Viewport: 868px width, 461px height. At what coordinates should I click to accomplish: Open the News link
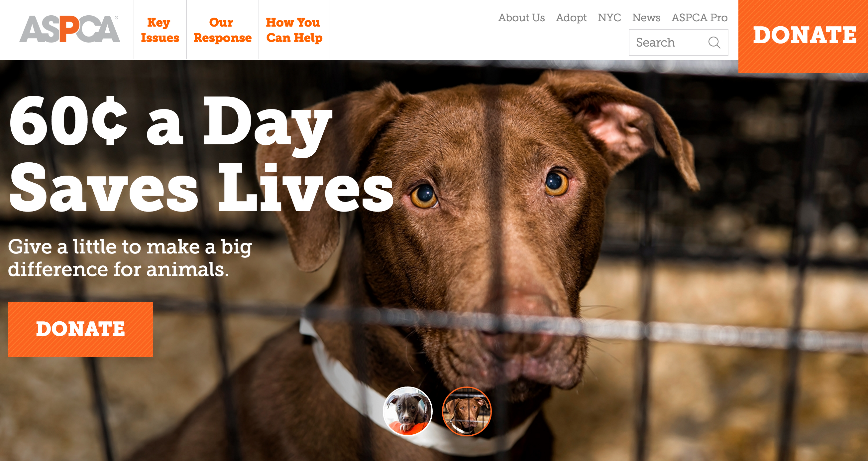pos(646,18)
